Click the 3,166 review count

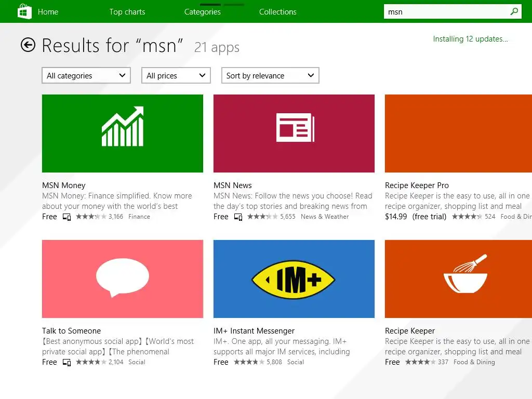tap(116, 217)
